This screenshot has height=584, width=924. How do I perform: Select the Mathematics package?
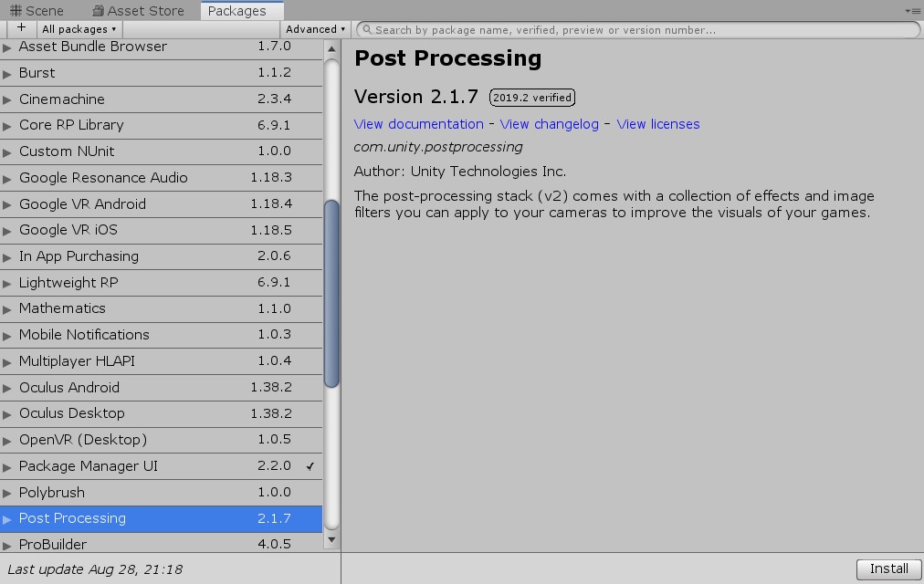161,308
